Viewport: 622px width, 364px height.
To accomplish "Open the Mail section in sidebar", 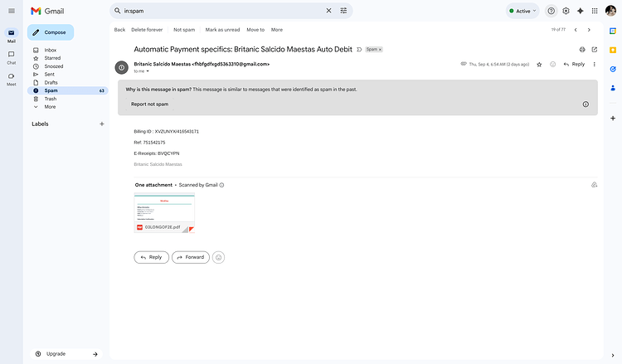I will 11,36.
